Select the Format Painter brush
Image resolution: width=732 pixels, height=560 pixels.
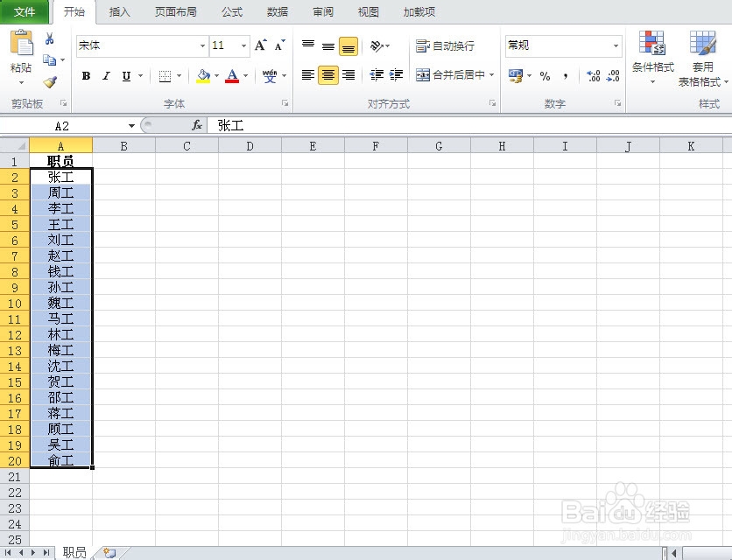[50, 82]
